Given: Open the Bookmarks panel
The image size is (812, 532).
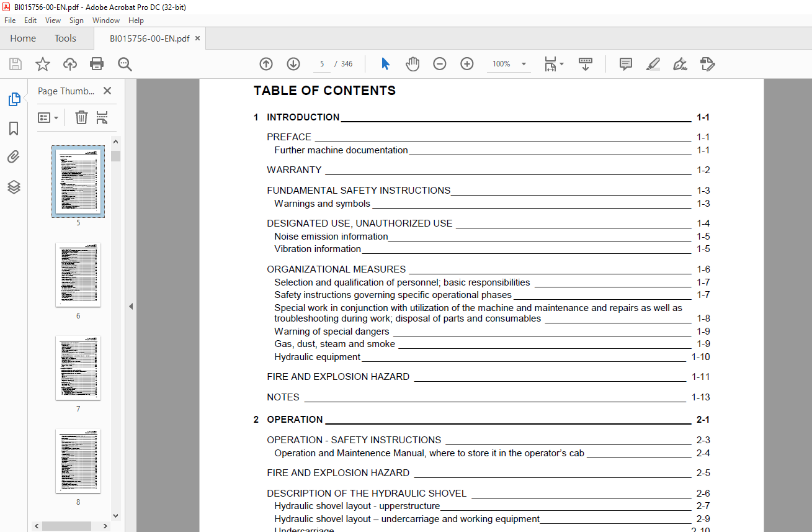Looking at the screenshot, I should pyautogui.click(x=14, y=128).
